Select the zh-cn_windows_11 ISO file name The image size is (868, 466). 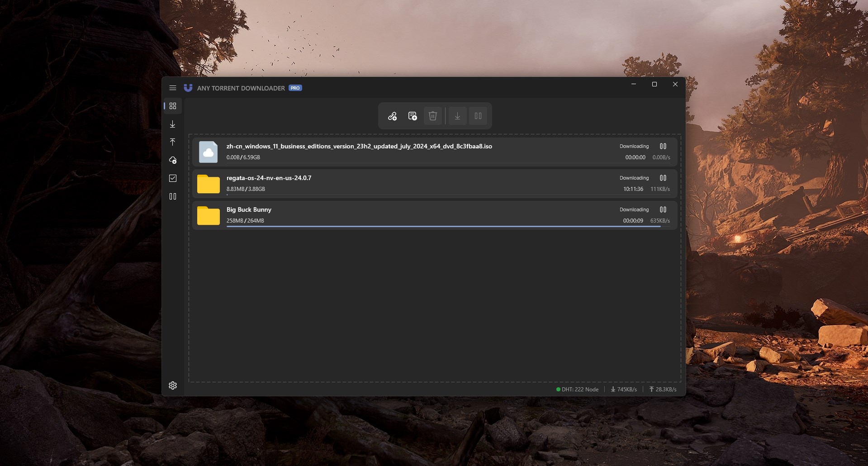[359, 146]
